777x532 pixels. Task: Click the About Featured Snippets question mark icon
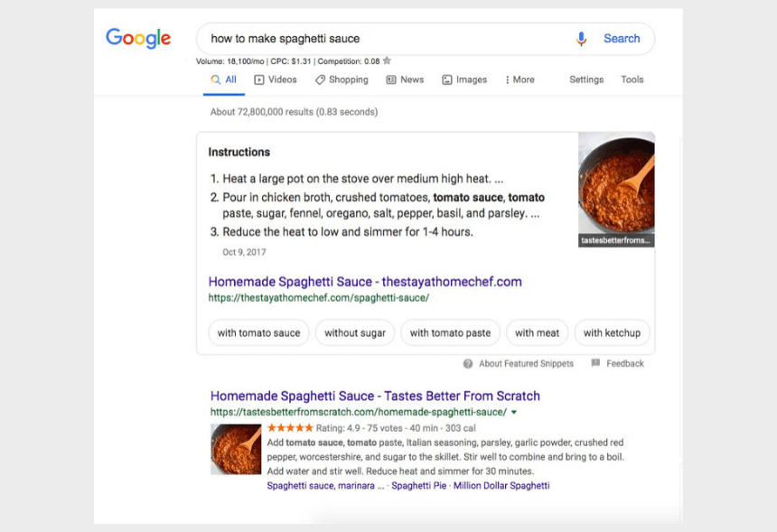pyautogui.click(x=468, y=364)
